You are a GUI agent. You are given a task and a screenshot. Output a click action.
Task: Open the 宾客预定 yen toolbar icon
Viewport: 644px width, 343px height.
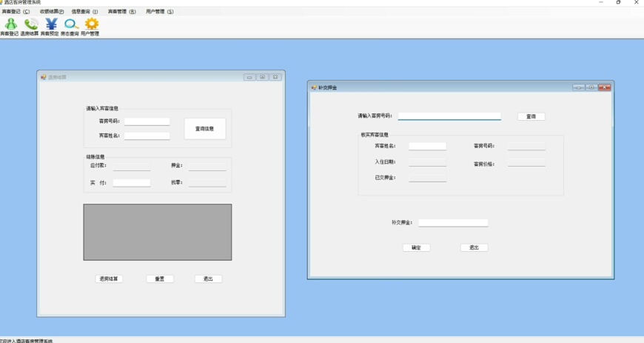pos(50,27)
